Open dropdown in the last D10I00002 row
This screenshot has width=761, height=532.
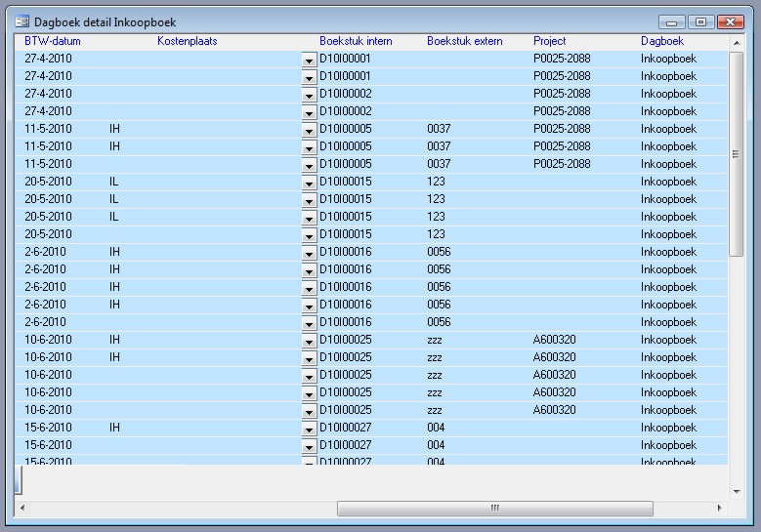(x=309, y=112)
